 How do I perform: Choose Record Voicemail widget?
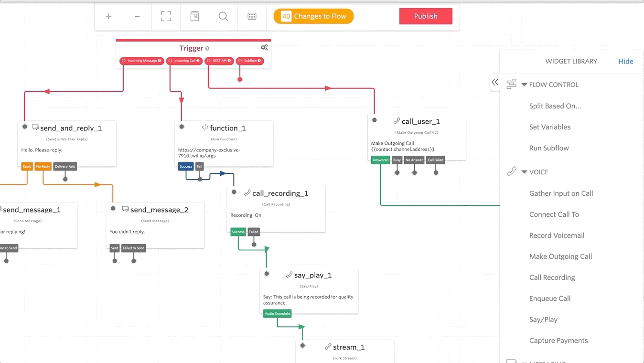[x=557, y=235]
